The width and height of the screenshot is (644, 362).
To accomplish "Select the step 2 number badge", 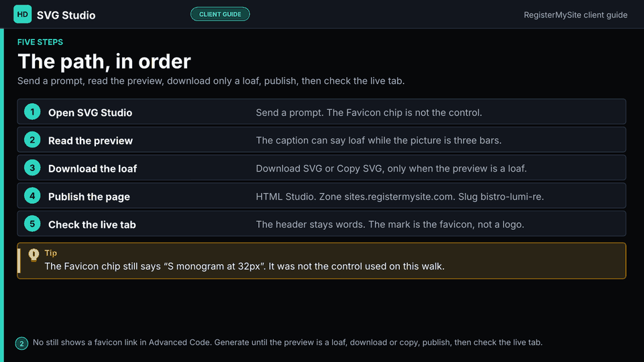I will point(32,139).
